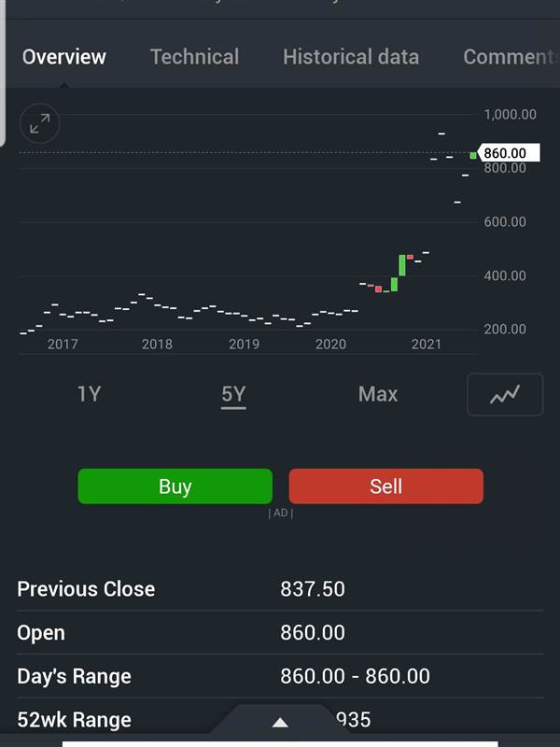The height and width of the screenshot is (747, 560).
Task: Tap the green Buy button
Action: [x=175, y=486]
